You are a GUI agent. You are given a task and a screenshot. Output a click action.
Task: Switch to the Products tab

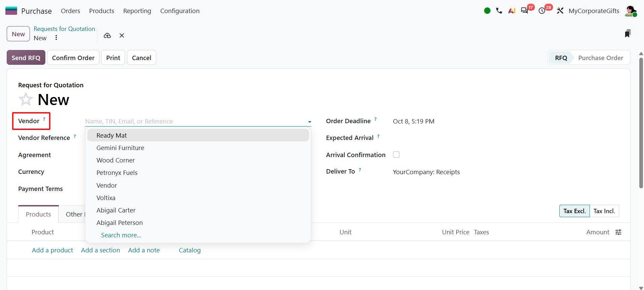(x=38, y=214)
